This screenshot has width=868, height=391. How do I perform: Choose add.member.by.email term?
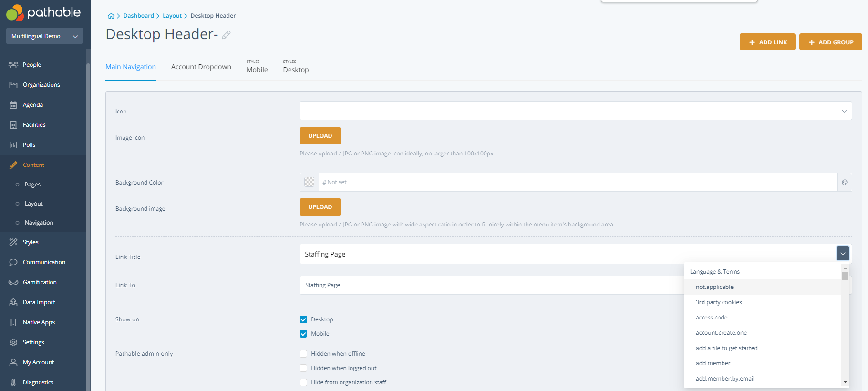763,379
